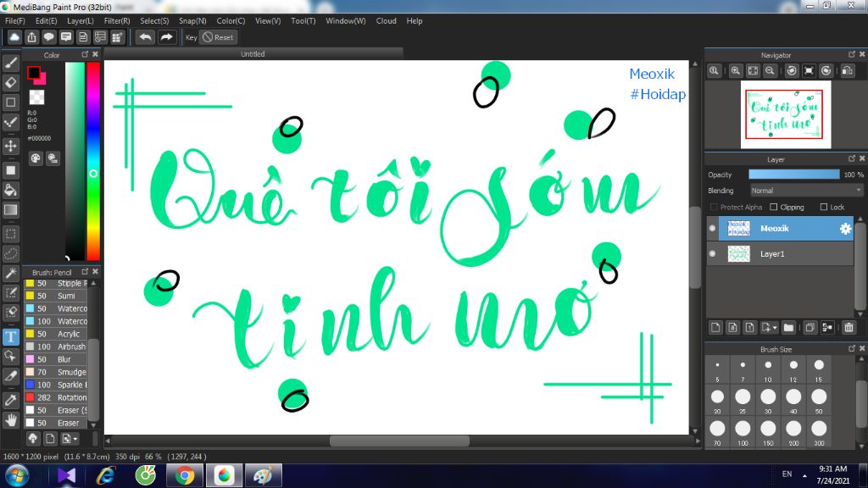Click the cloud icon in the toolbar
Viewport: 868px width, 488px height.
coord(14,37)
